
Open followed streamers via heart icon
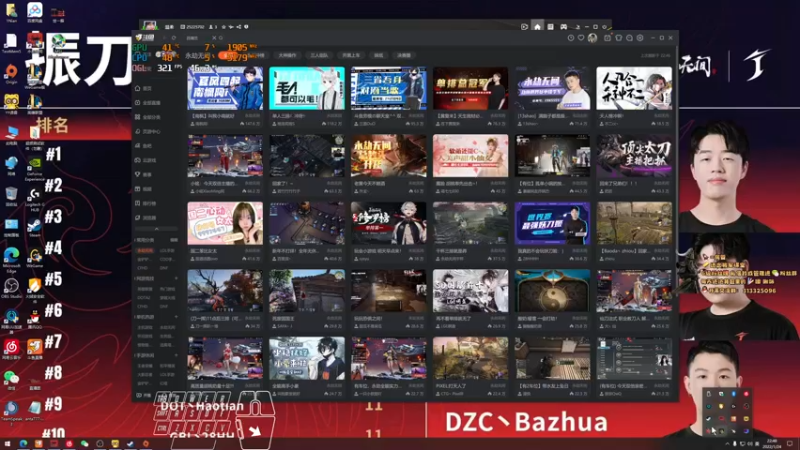pyautogui.click(x=581, y=38)
